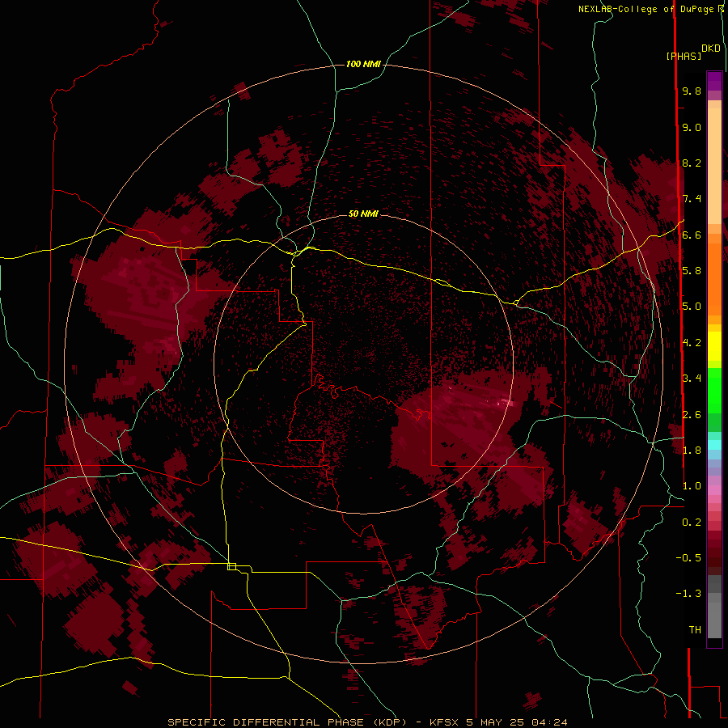Click the 9.0 legend value
Image resolution: width=728 pixels, height=728 pixels.
coord(692,127)
